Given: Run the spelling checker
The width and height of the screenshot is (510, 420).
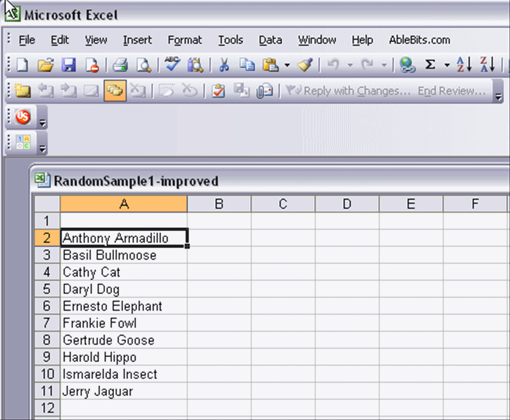Looking at the screenshot, I should click(x=172, y=64).
